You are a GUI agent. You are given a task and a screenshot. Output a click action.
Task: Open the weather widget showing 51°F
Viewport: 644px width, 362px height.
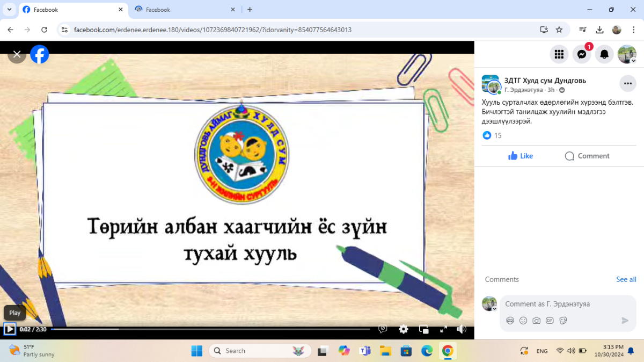32,351
